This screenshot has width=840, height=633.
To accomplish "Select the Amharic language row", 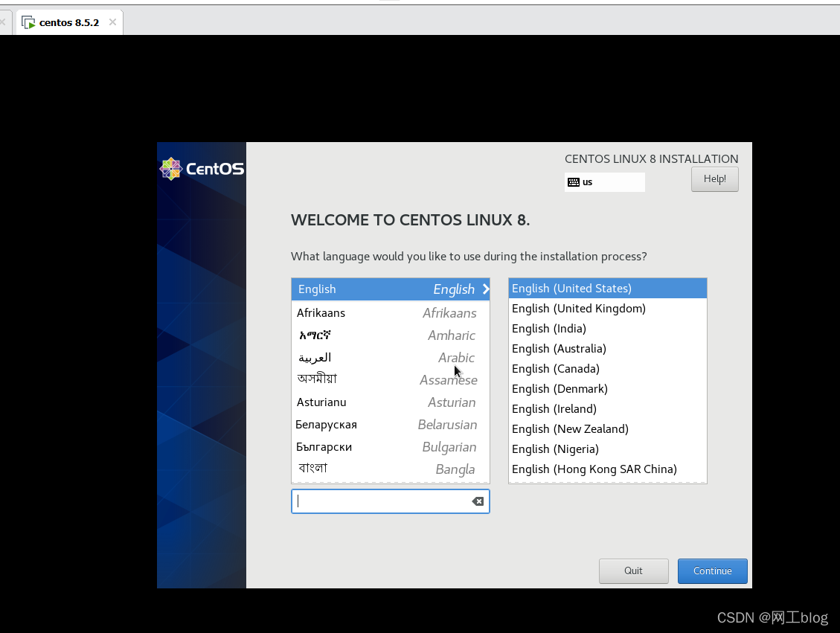I will coord(391,335).
